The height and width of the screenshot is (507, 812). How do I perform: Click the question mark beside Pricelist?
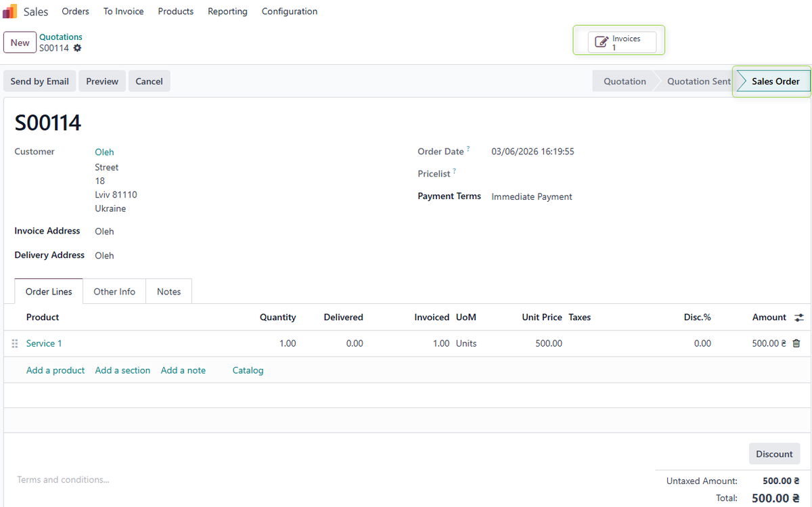(455, 170)
